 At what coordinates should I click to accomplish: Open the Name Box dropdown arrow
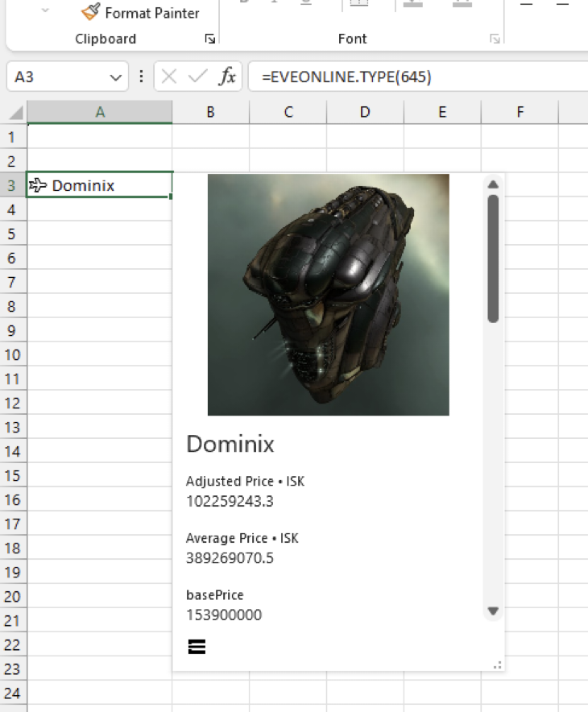[116, 77]
